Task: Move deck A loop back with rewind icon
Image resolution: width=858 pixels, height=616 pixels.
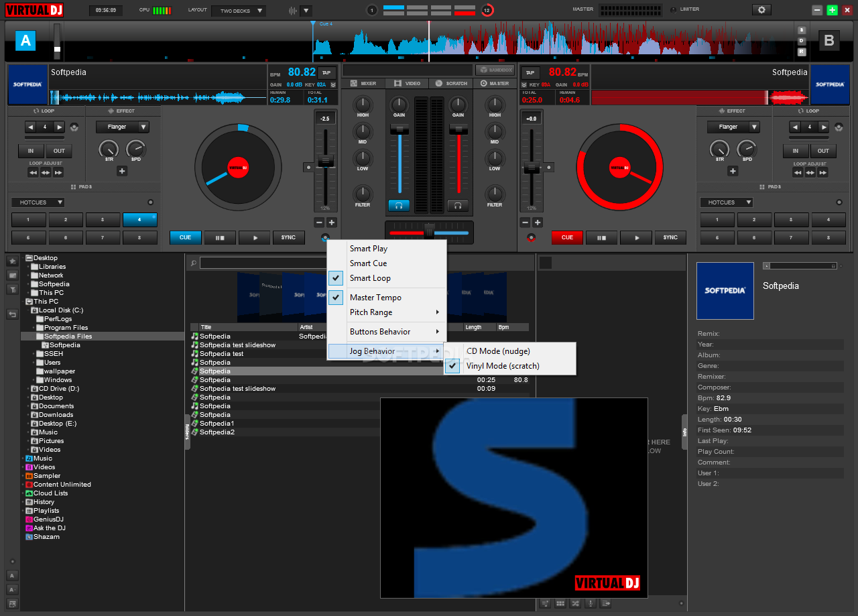Action: 32,172
